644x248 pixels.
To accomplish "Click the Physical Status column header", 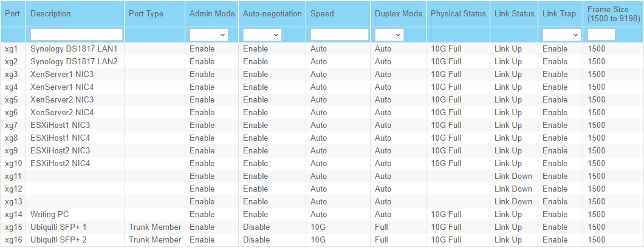I will point(458,13).
